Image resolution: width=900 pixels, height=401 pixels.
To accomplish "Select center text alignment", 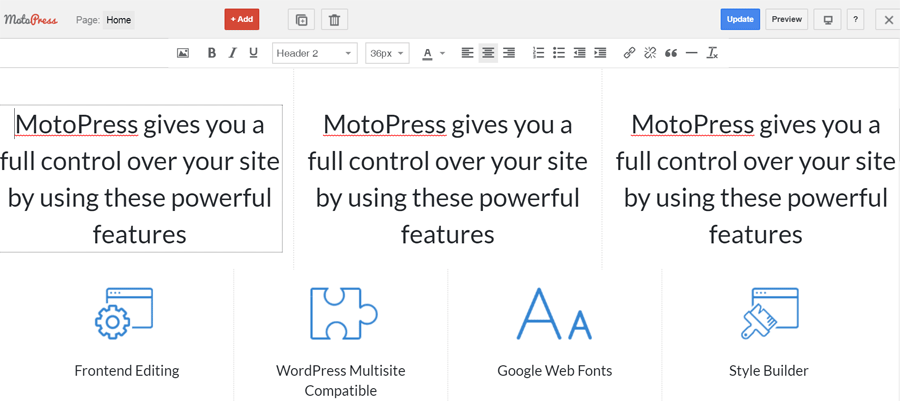I will click(x=488, y=53).
